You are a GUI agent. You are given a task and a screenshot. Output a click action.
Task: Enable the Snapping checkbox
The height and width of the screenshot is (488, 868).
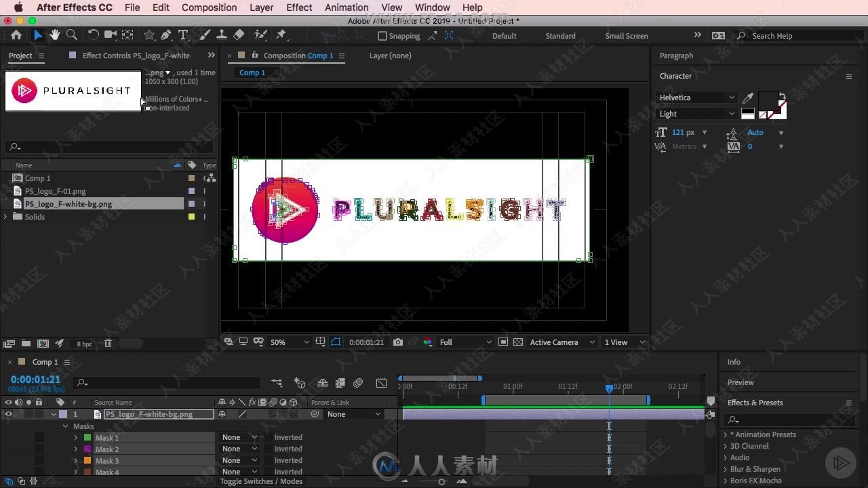[x=382, y=36]
